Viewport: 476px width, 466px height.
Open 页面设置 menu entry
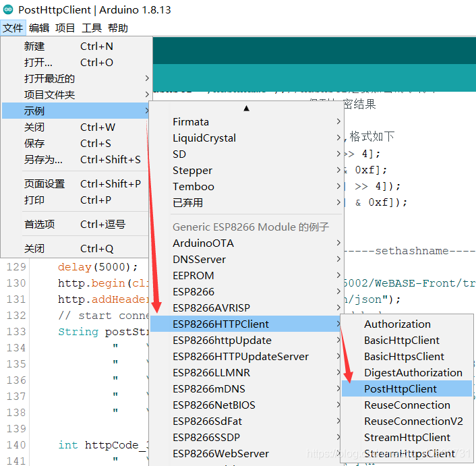(76, 183)
